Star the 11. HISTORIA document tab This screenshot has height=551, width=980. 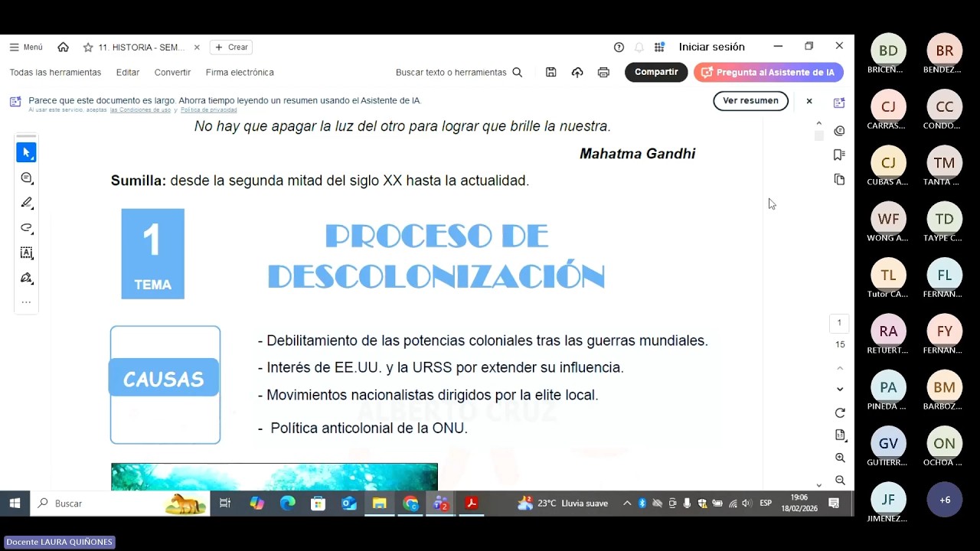point(88,47)
